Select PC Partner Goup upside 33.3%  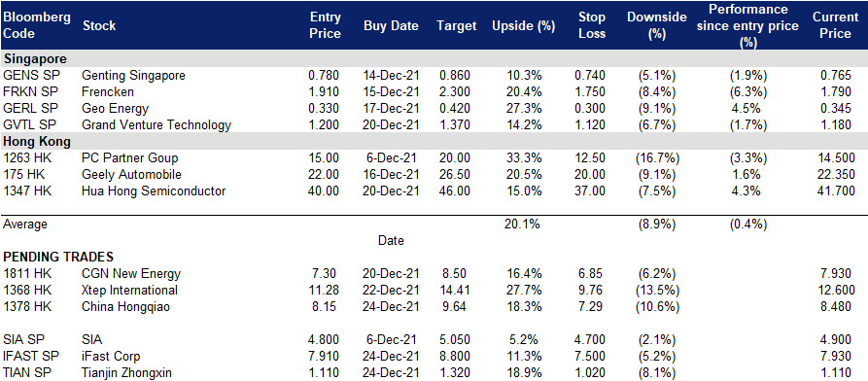pyautogui.click(x=524, y=158)
